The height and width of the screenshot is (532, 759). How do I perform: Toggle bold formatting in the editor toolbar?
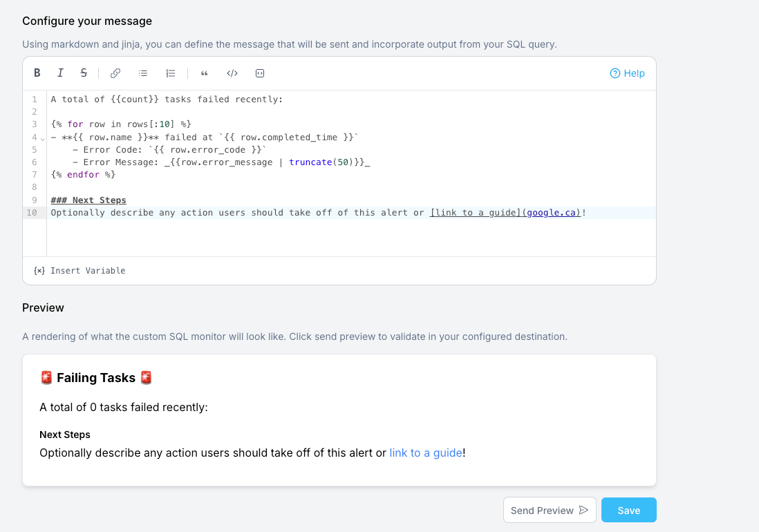click(37, 73)
